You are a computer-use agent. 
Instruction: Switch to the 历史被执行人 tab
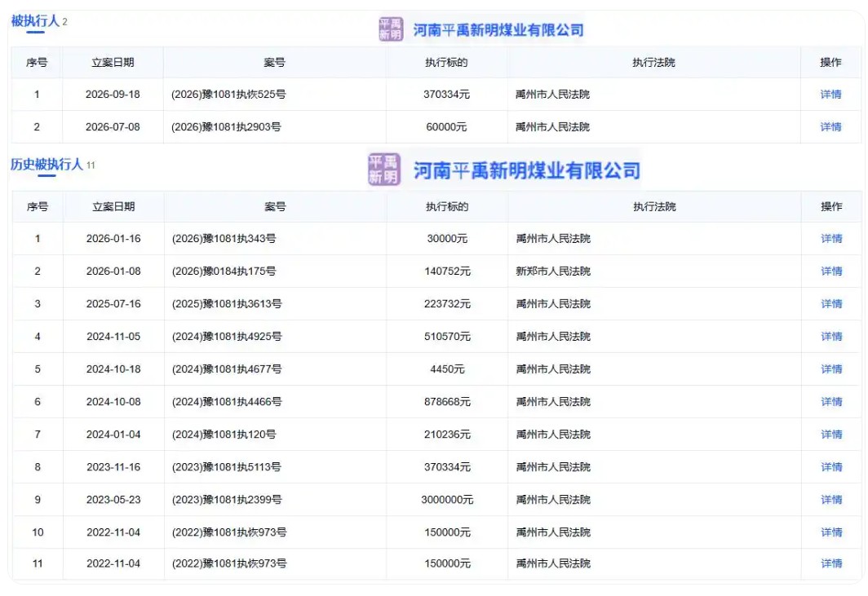(47, 165)
